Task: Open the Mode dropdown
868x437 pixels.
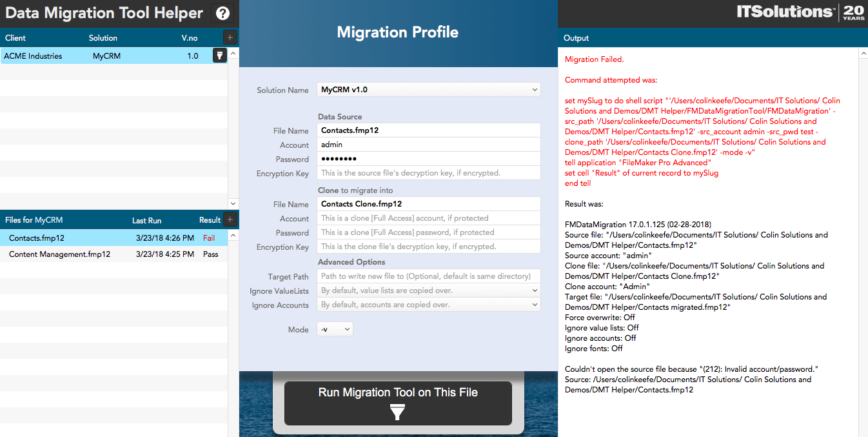Action: coord(335,329)
